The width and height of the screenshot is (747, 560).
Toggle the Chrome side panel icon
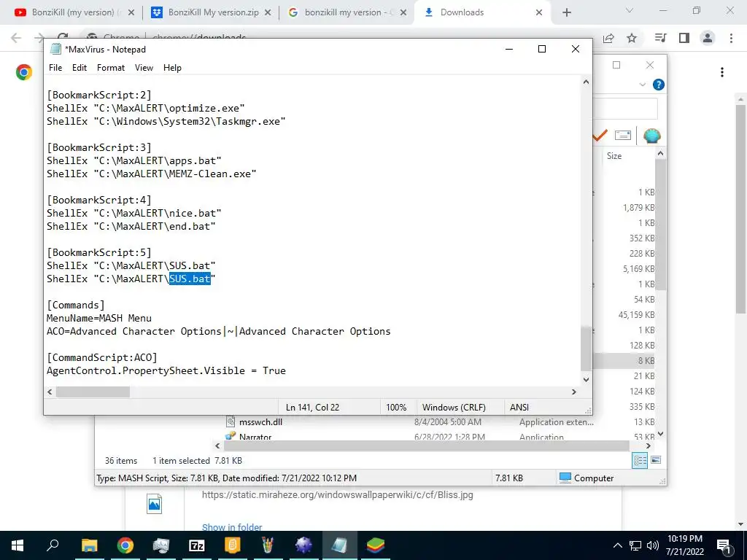(x=684, y=38)
